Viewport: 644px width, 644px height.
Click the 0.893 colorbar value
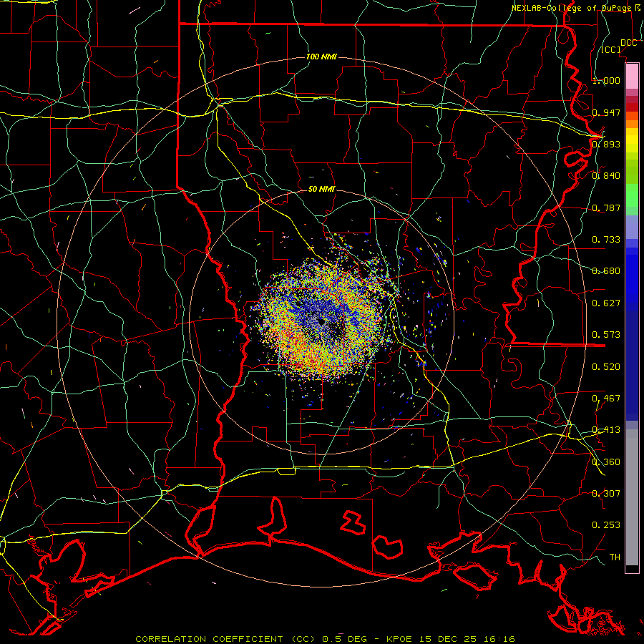(606, 144)
